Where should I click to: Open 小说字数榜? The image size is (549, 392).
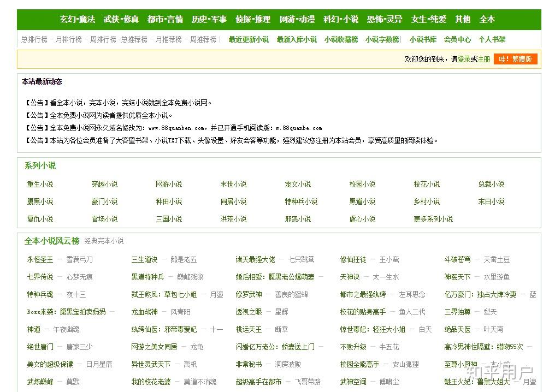(x=382, y=39)
